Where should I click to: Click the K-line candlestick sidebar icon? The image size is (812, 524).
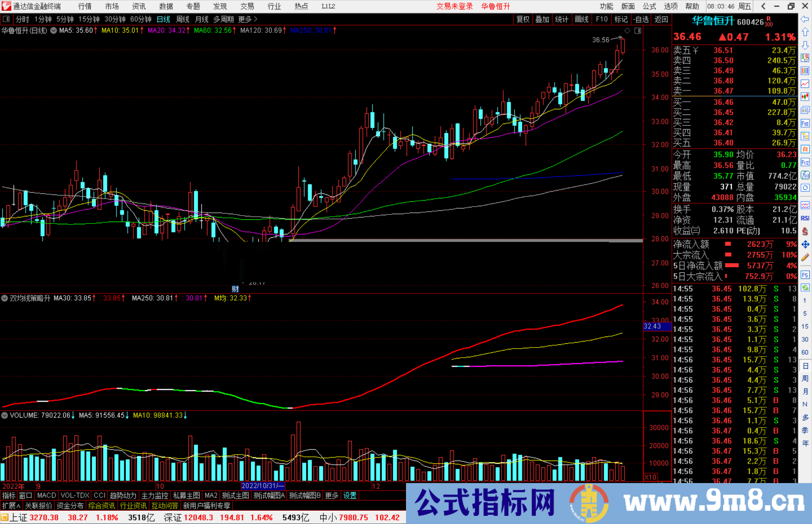coord(805,97)
